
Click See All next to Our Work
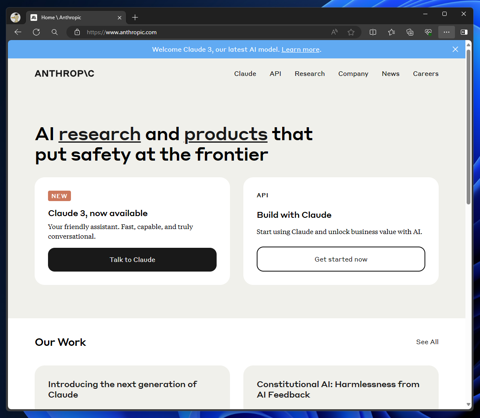click(x=427, y=342)
